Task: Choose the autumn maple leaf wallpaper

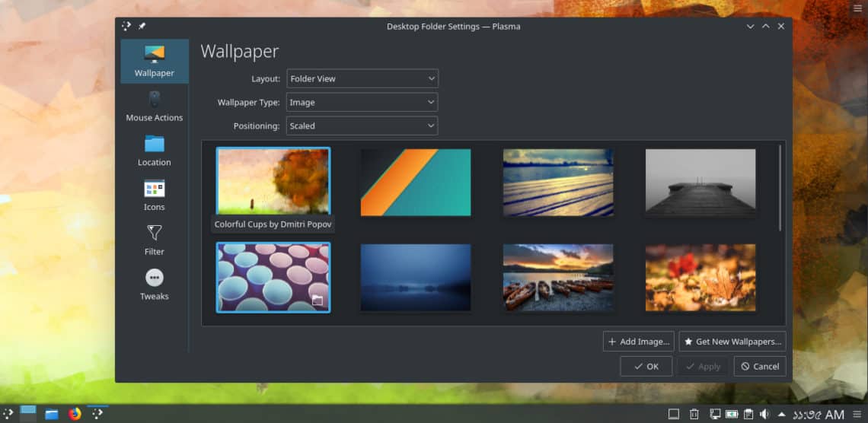Action: click(x=700, y=278)
